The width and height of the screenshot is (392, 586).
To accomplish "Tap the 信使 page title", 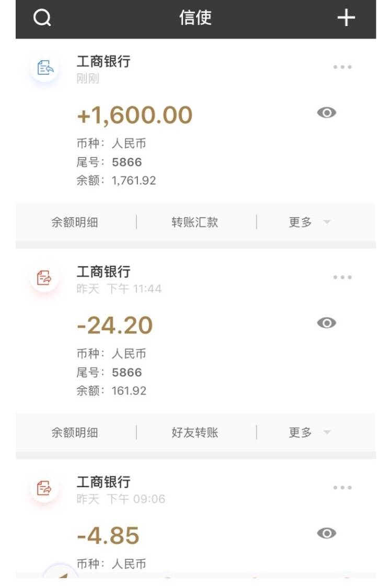I will click(x=195, y=18).
